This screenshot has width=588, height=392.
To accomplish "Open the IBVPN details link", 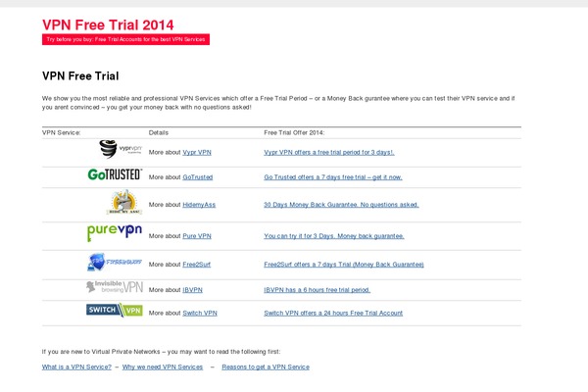I will click(x=192, y=290).
